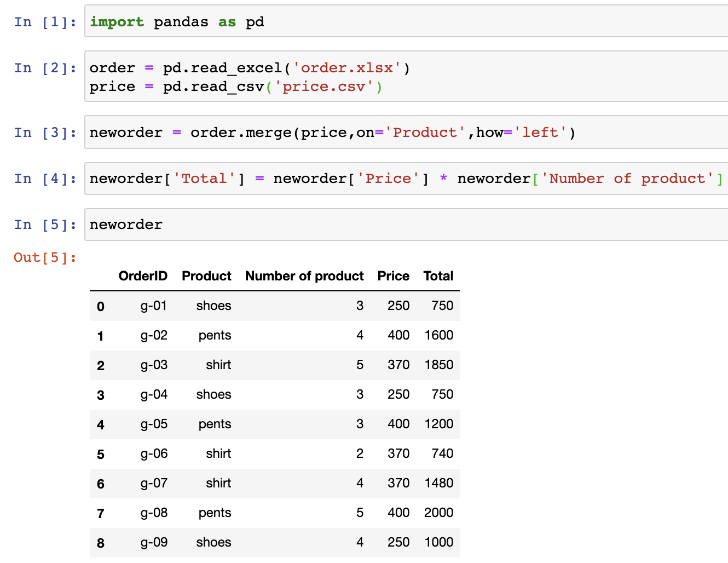Viewport: 728px width, 563px height.
Task: Click row index 1 in the table
Action: point(101,336)
